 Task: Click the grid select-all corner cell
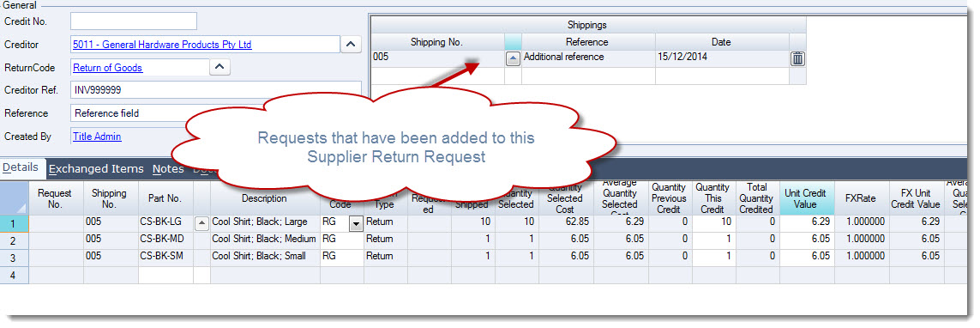pyautogui.click(x=15, y=197)
